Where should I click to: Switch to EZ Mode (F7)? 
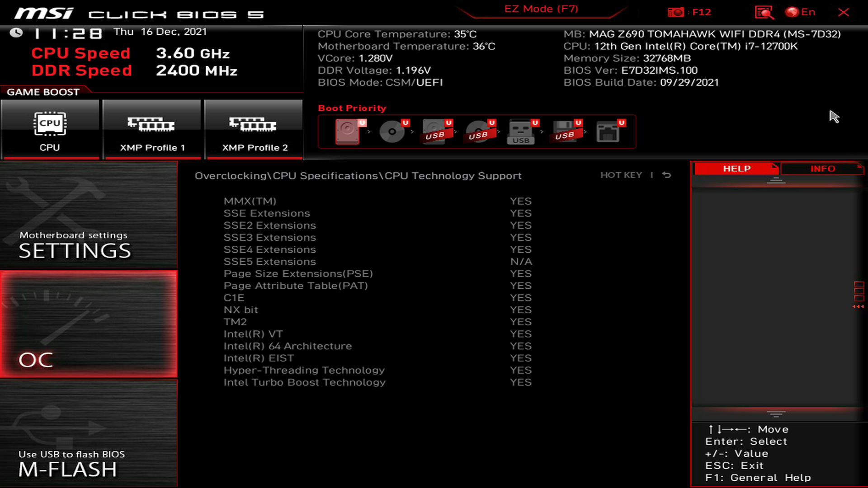541,9
